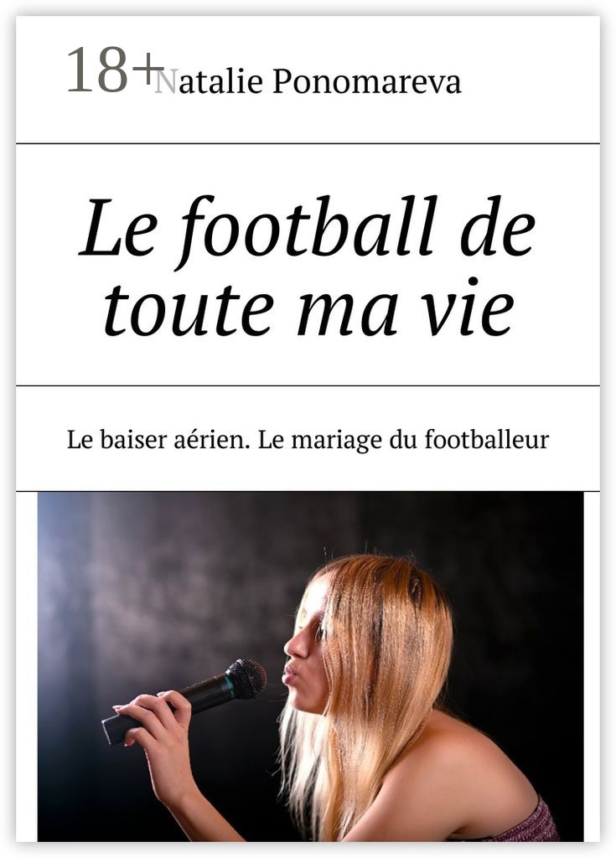616x858 pixels.
Task: Click the divider line below the title
Action: pos(308,385)
